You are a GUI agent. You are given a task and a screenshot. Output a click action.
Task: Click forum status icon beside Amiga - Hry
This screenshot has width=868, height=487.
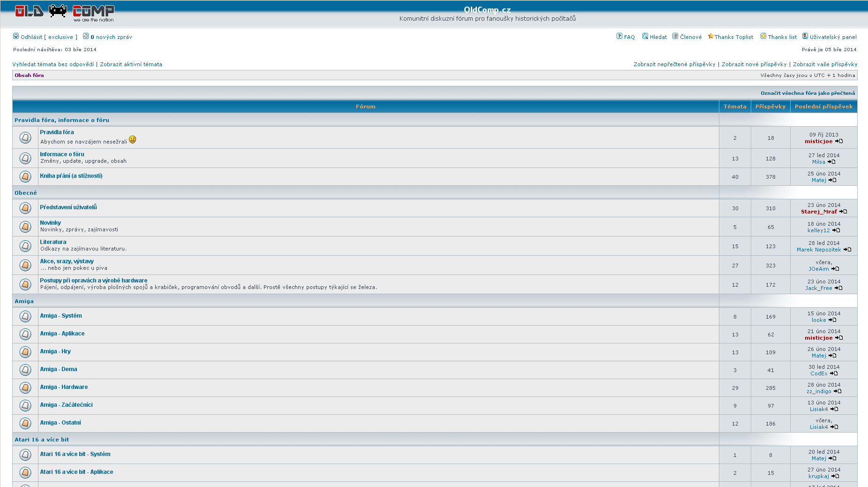tap(25, 352)
